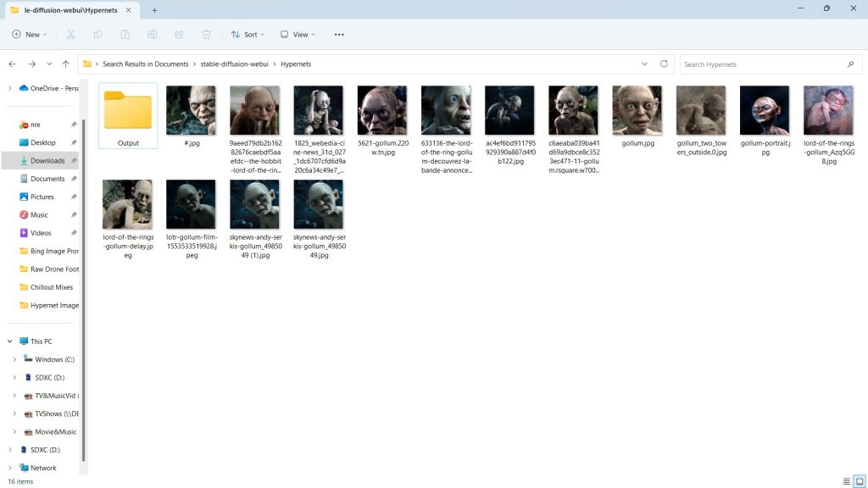This screenshot has height=488, width=868.
Task: Go up one folder level
Action: (66, 64)
